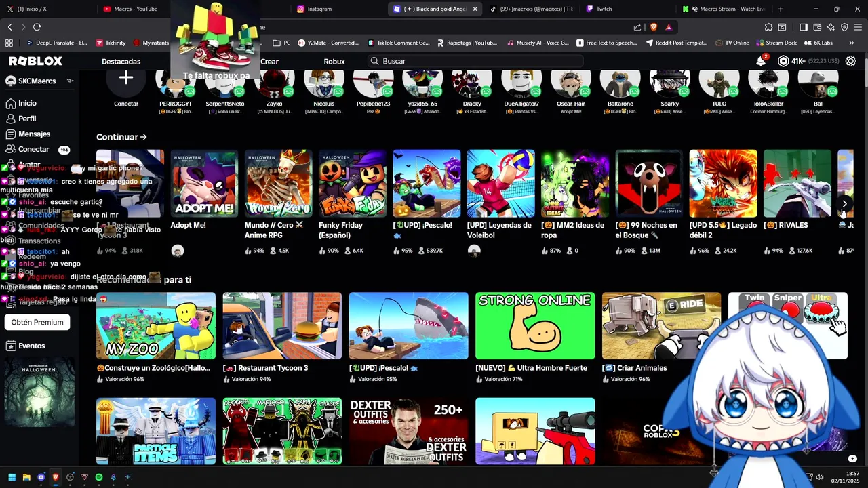Click the plus Conectar friend circle
This screenshot has height=488, width=868.
point(126,79)
